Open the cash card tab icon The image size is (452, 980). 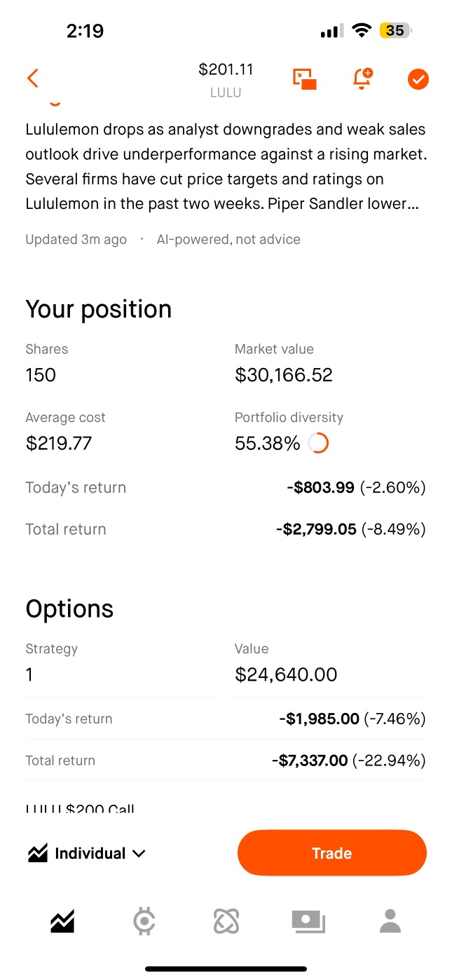[x=308, y=921]
